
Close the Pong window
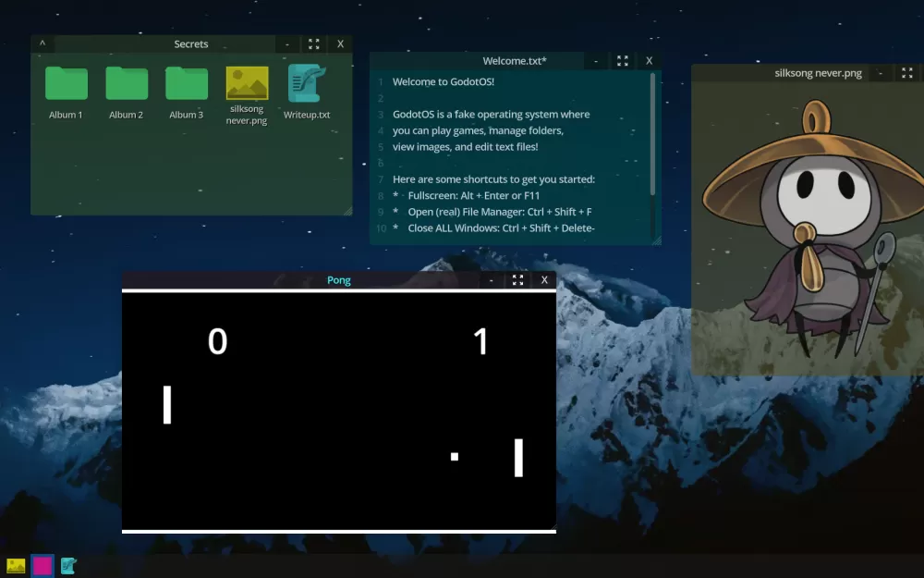[544, 280]
